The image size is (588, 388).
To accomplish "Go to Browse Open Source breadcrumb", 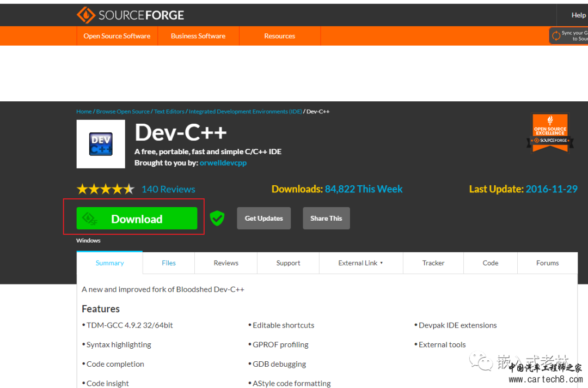I will [x=123, y=112].
